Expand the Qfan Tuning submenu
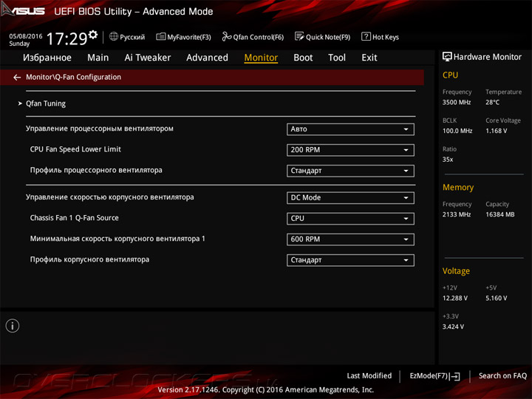The height and width of the screenshot is (399, 532). 46,103
